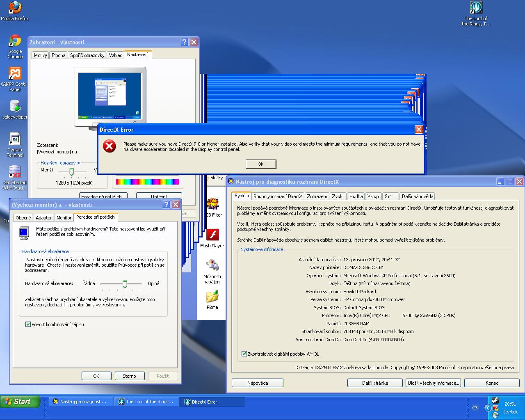The height and width of the screenshot is (420, 525).
Task: Switch to the Motivy tab
Action: (41, 55)
